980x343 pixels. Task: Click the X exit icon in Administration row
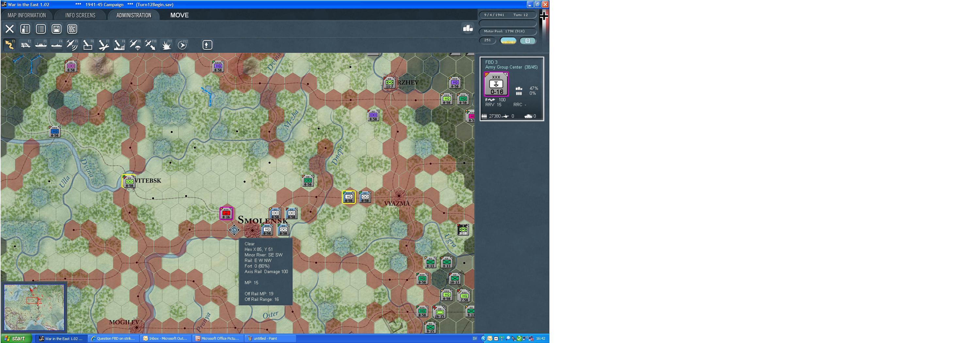click(x=9, y=29)
